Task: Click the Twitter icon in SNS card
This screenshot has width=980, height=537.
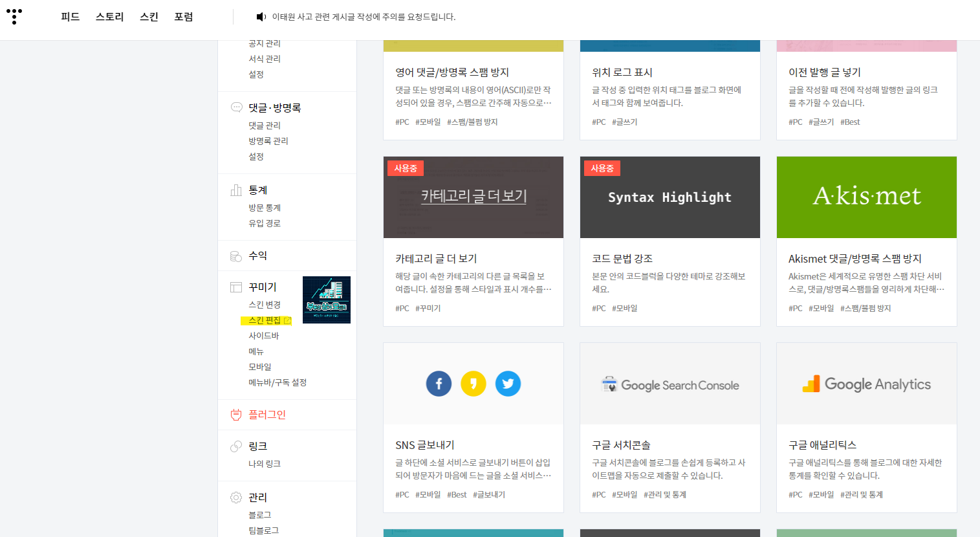Action: pos(508,384)
